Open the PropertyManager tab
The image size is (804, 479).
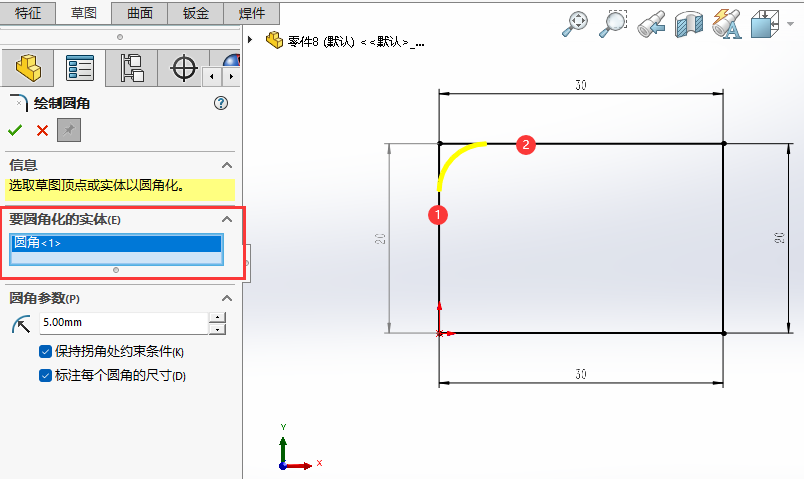point(80,68)
